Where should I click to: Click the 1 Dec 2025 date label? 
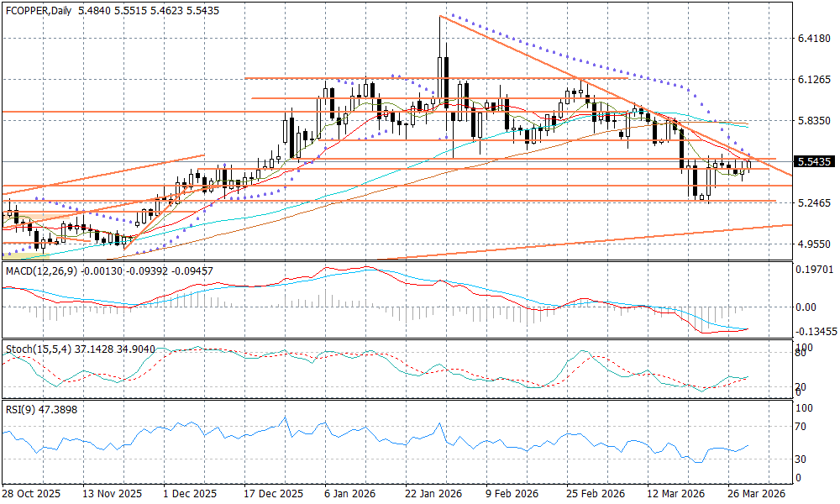190,494
